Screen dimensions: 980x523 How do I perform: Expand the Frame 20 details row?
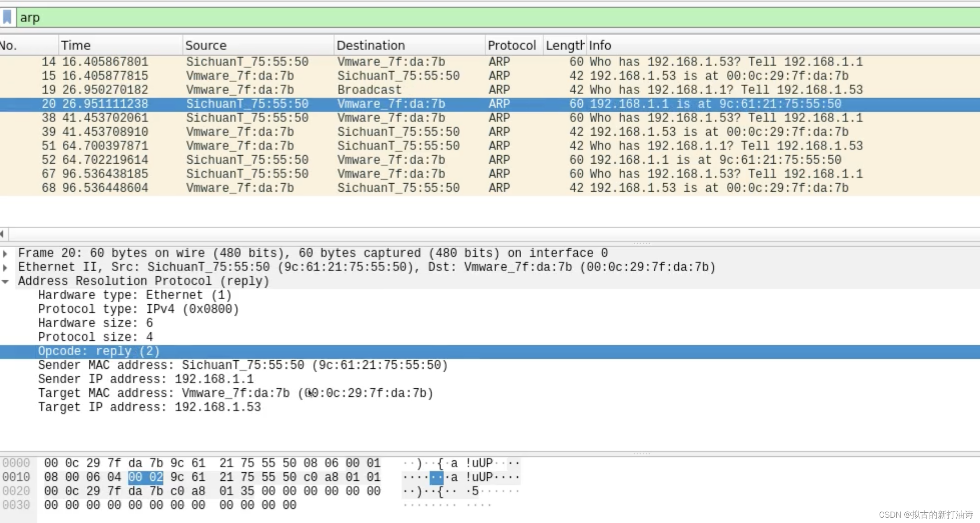[5, 253]
